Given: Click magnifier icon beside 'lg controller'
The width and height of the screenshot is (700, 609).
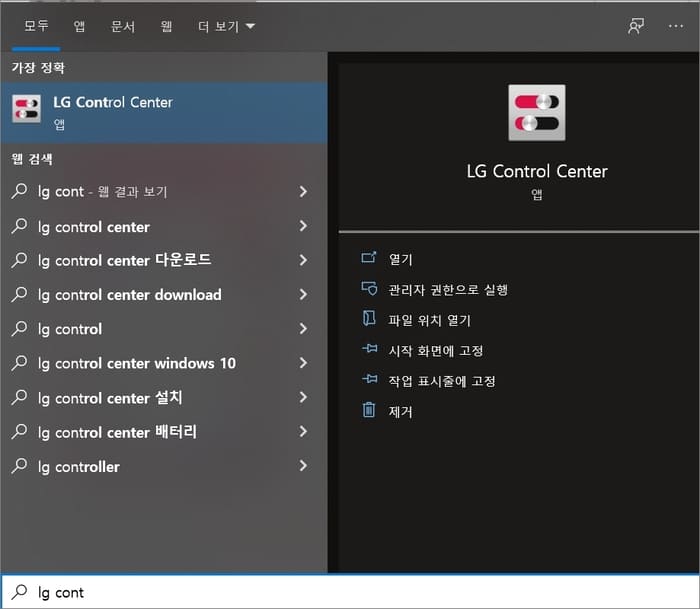Looking at the screenshot, I should 19,466.
